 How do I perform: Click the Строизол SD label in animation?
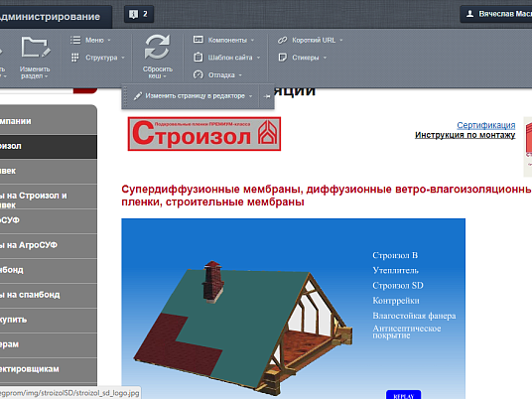398,285
